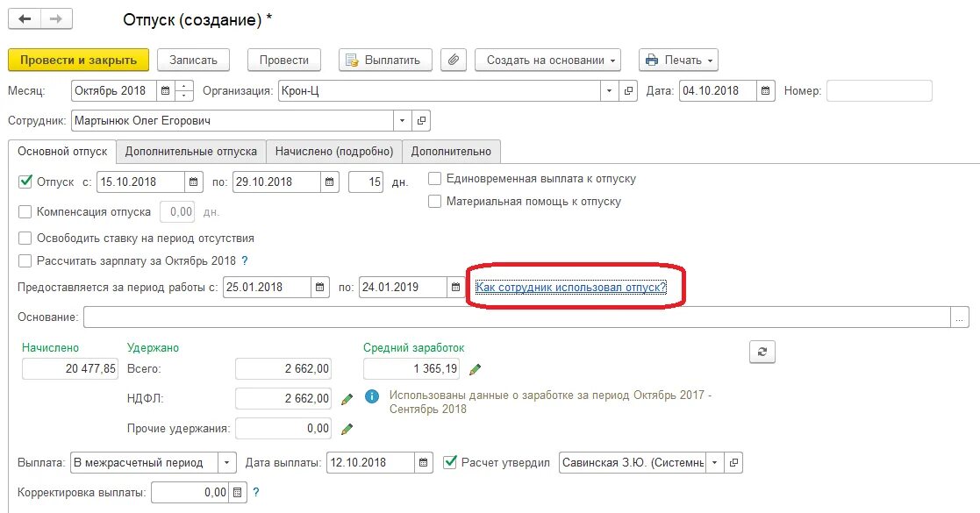Image resolution: width=980 pixels, height=513 pixels.
Task: Open the Дополнительно tab
Action: coord(451,151)
